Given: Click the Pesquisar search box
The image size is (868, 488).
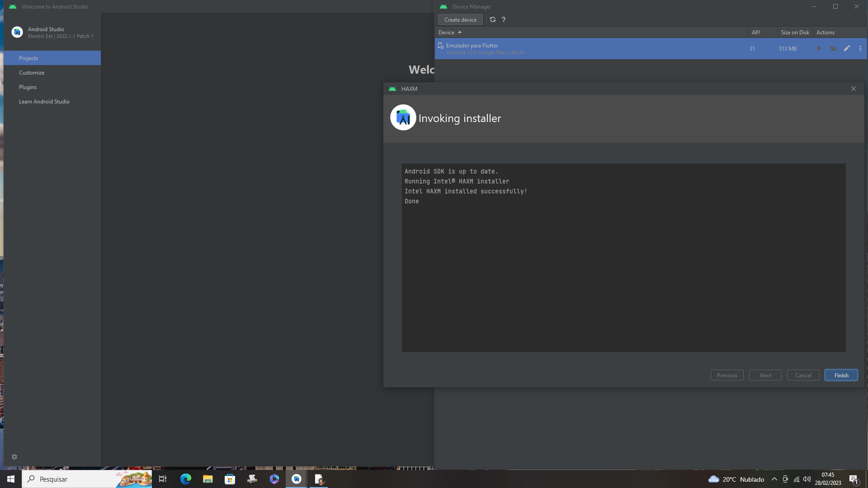Looking at the screenshot, I should 87,479.
